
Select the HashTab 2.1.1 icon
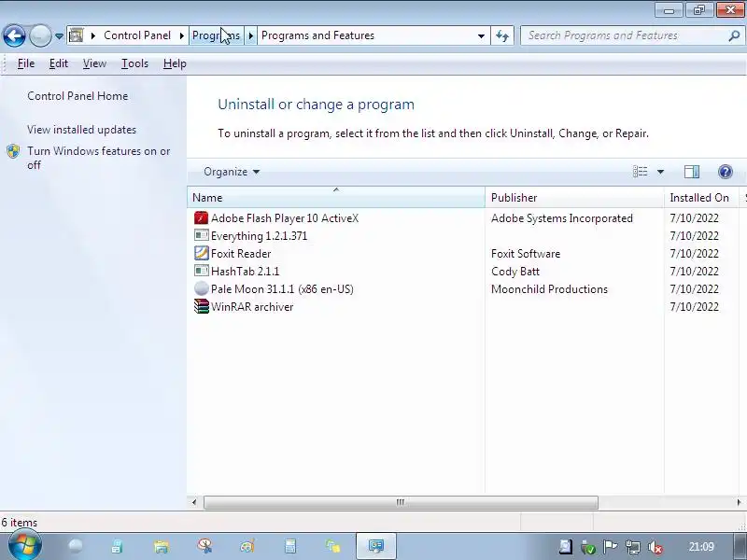pos(202,271)
